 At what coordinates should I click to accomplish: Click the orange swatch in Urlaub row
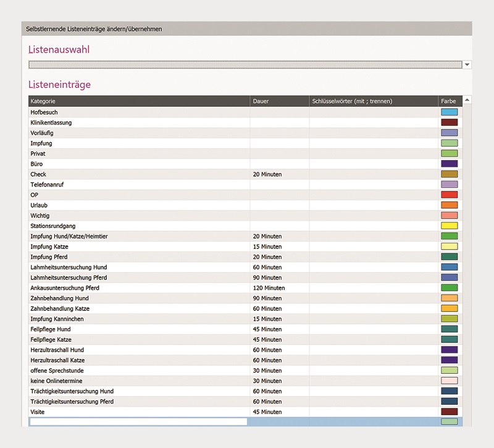pyautogui.click(x=449, y=205)
